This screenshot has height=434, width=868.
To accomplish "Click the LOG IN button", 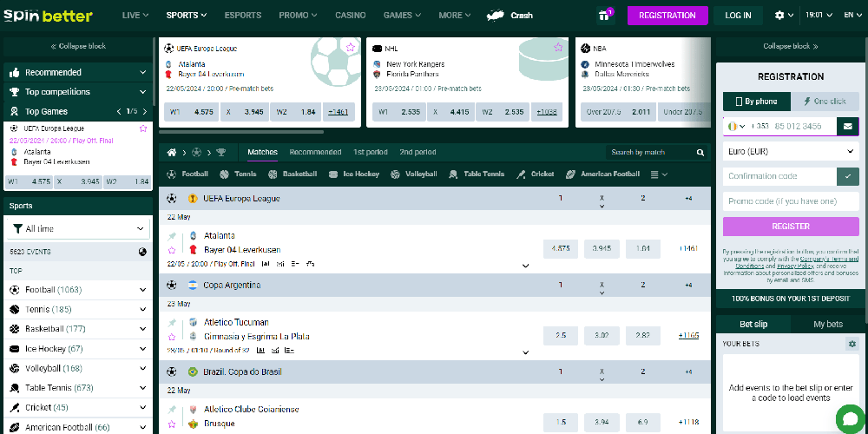I will [x=738, y=16].
